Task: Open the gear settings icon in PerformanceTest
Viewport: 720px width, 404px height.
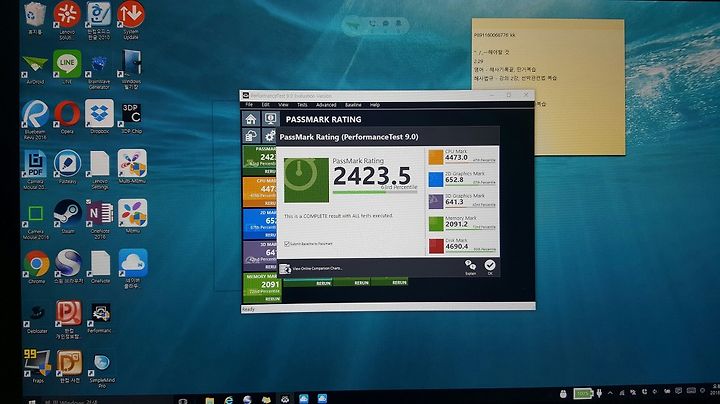Action: (270, 135)
